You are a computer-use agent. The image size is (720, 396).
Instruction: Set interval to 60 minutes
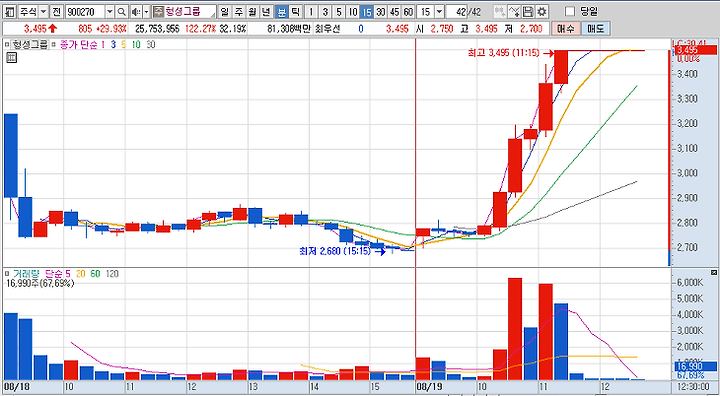pos(408,11)
